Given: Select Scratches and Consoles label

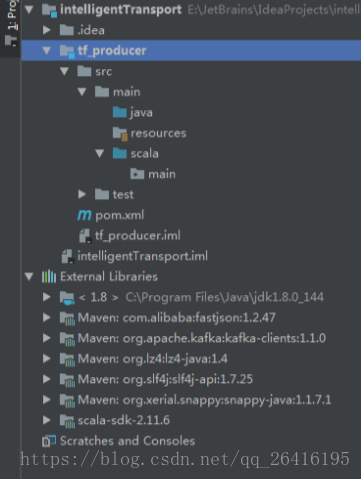Looking at the screenshot, I should [127, 441].
